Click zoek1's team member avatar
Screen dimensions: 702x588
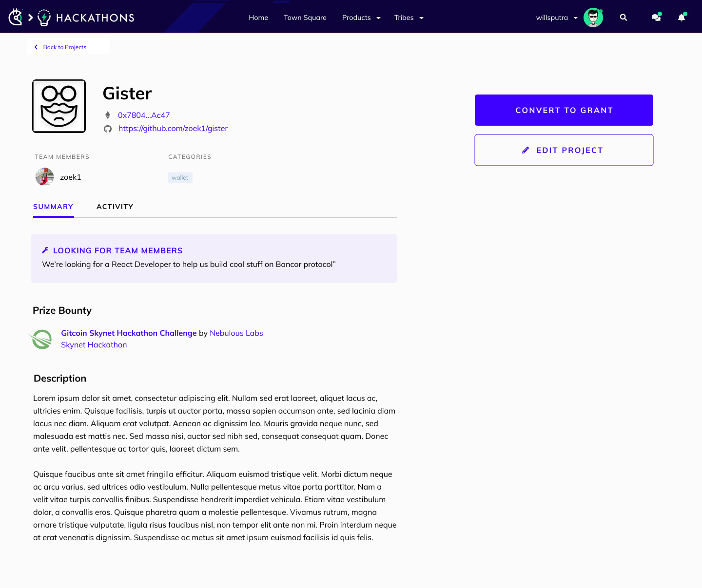[x=44, y=177]
